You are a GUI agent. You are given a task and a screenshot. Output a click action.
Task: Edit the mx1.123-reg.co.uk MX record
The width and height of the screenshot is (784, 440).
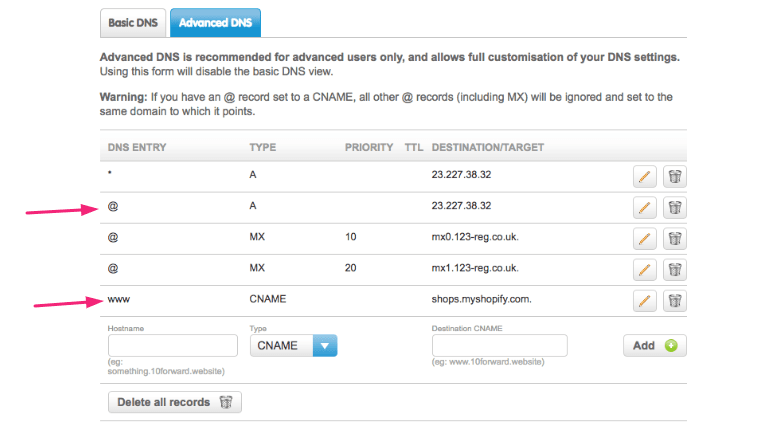coord(644,270)
